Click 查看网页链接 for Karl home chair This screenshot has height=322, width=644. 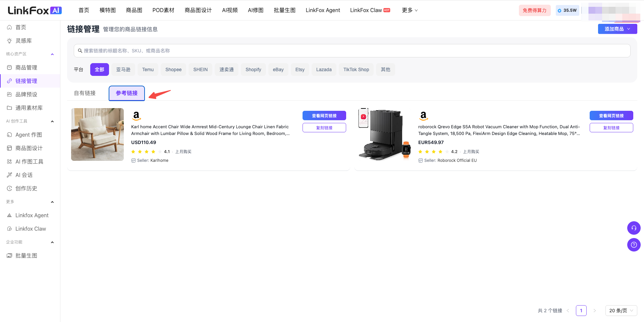pyautogui.click(x=324, y=116)
